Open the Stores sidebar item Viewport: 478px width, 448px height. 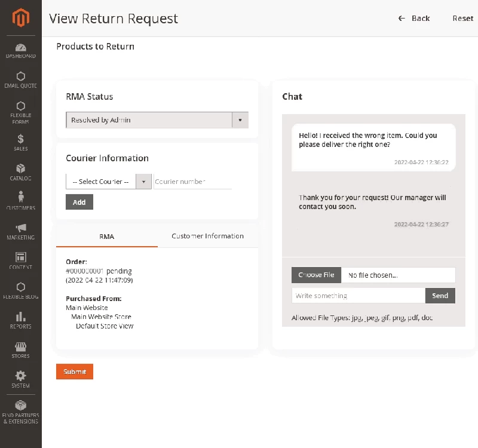tap(21, 350)
